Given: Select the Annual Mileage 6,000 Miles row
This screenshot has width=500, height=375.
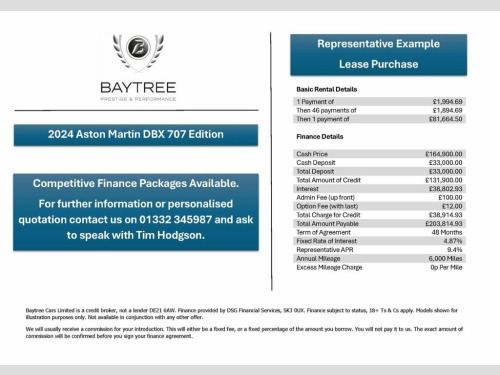Looking at the screenshot, I should [379, 258].
